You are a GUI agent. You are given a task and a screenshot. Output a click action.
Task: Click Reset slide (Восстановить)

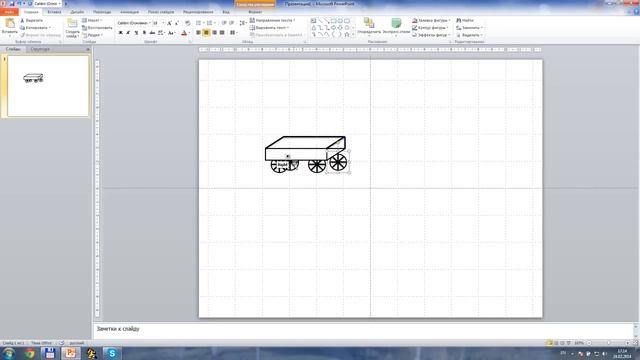97,28
